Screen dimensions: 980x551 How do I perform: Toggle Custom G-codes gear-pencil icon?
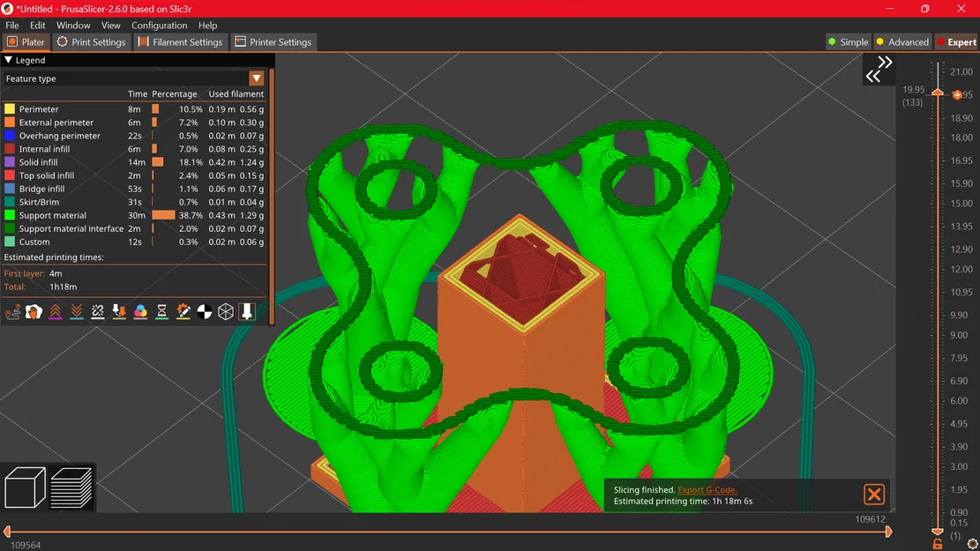(x=183, y=312)
